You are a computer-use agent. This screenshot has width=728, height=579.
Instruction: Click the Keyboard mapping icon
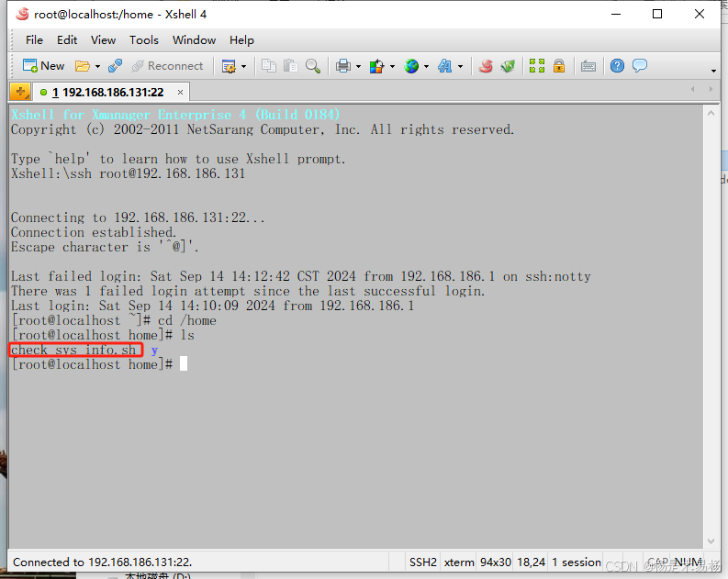pos(588,66)
